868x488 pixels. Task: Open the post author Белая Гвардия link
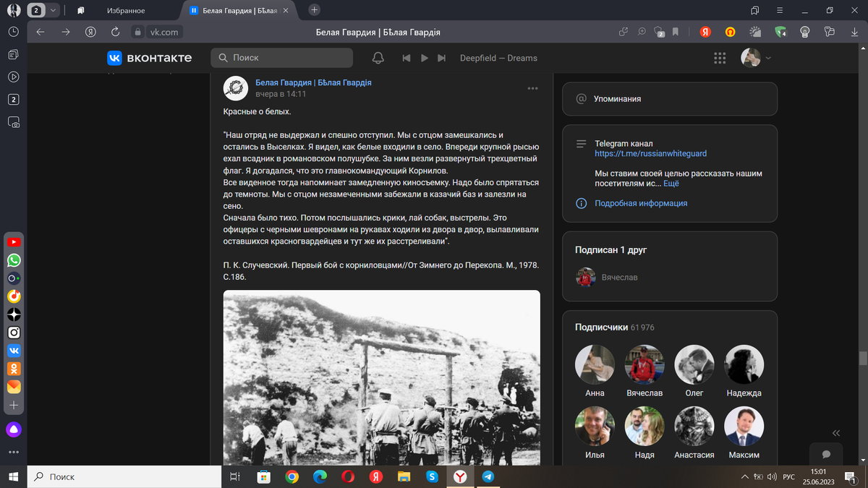pyautogui.click(x=313, y=82)
